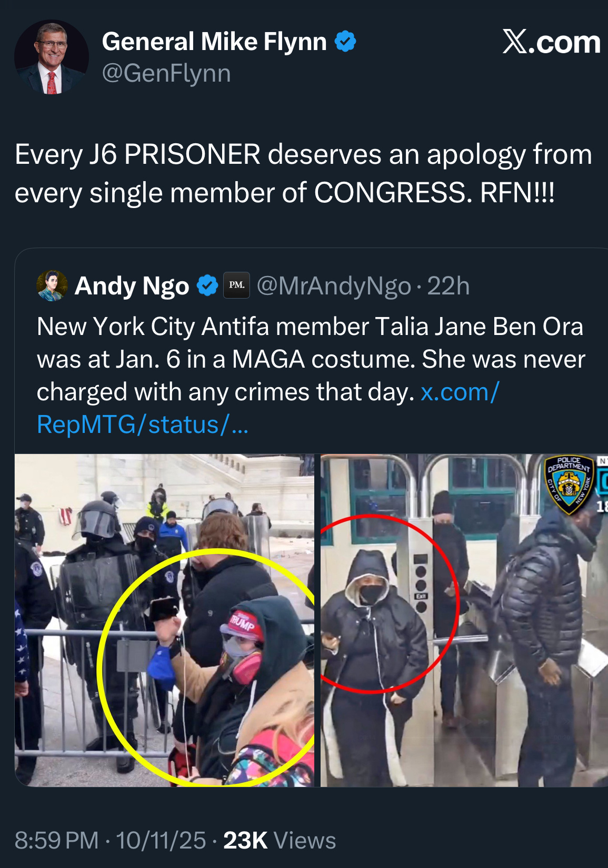This screenshot has height=868, width=608.
Task: Open the General Mike Flynn display name
Action: click(x=214, y=42)
